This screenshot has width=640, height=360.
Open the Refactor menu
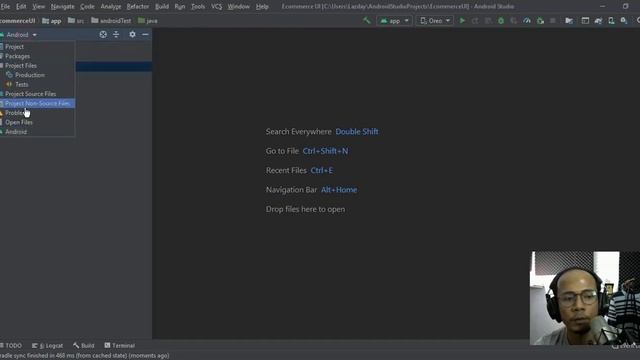138,7
